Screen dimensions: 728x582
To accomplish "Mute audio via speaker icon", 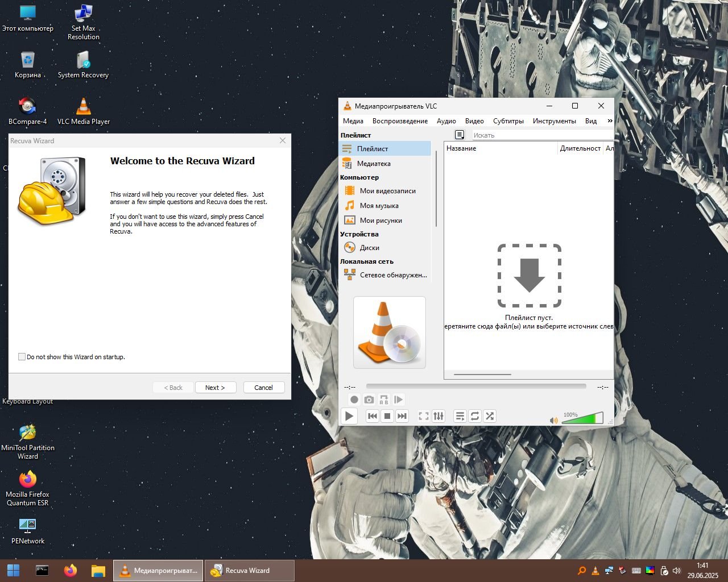I will coord(553,420).
